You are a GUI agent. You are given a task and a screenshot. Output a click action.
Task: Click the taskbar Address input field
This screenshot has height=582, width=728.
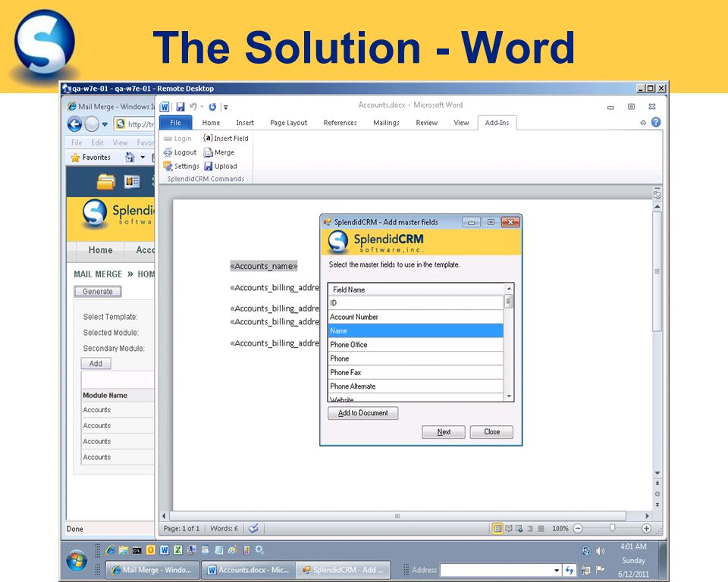[x=496, y=570]
